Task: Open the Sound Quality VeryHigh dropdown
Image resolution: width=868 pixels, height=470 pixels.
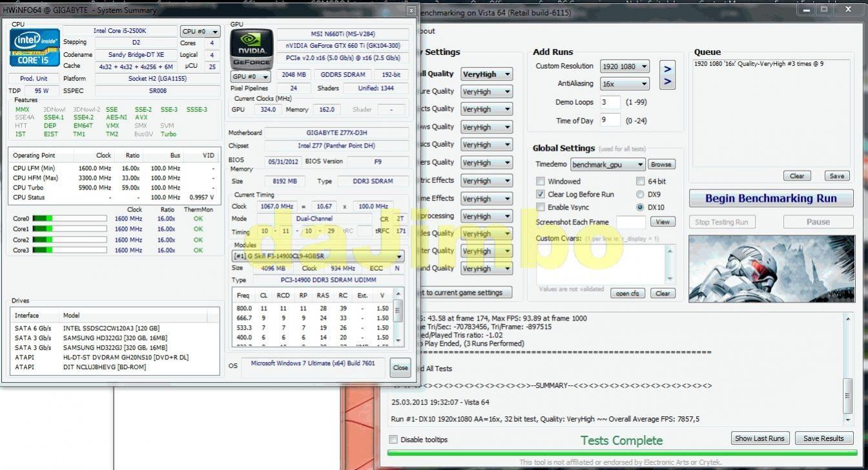Action: [x=486, y=268]
